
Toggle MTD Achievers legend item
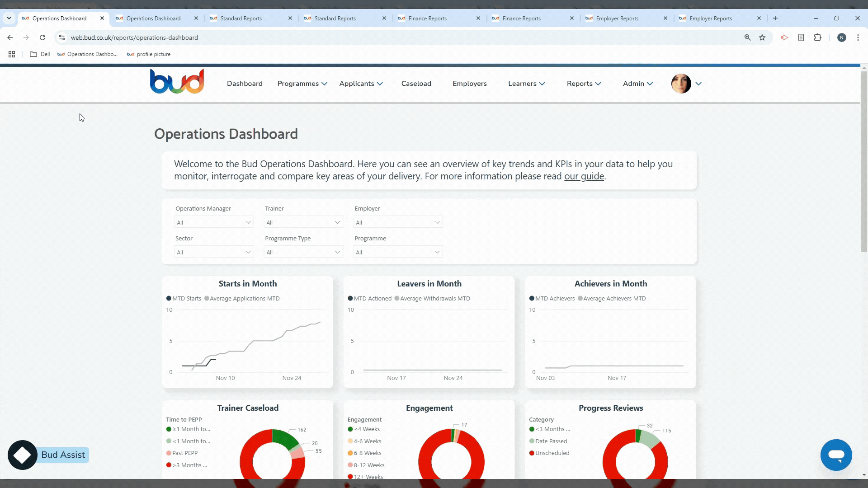point(552,299)
